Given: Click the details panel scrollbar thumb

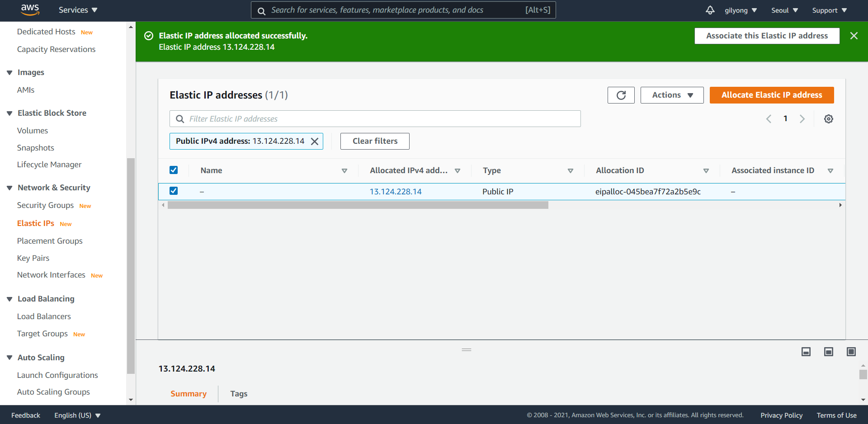Looking at the screenshot, I should 863,374.
